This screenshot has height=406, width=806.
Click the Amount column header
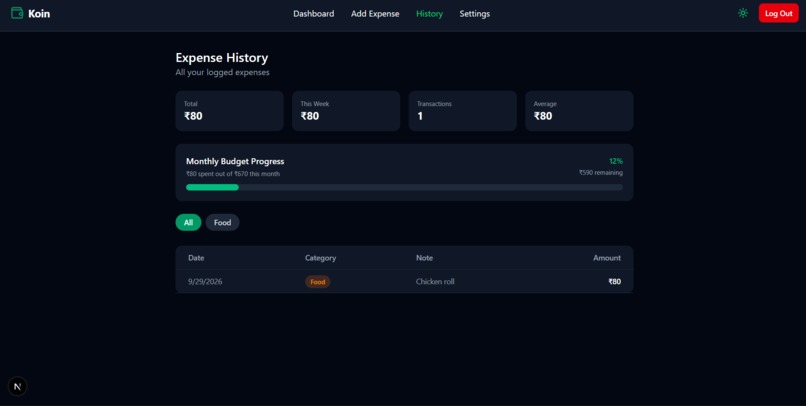[x=607, y=258]
